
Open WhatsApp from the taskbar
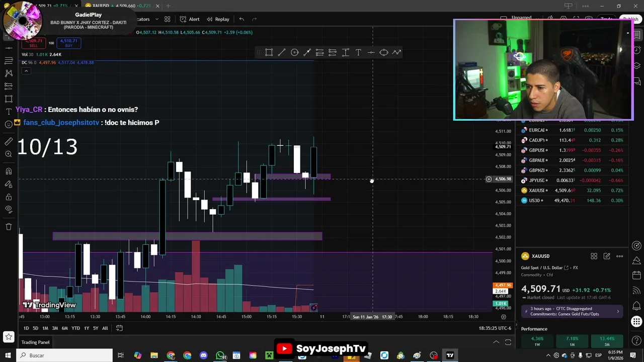(220, 355)
